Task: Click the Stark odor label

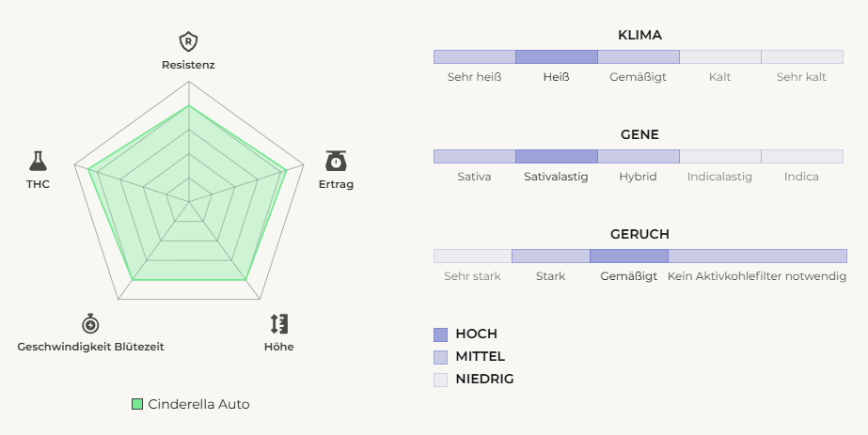Action: [550, 276]
